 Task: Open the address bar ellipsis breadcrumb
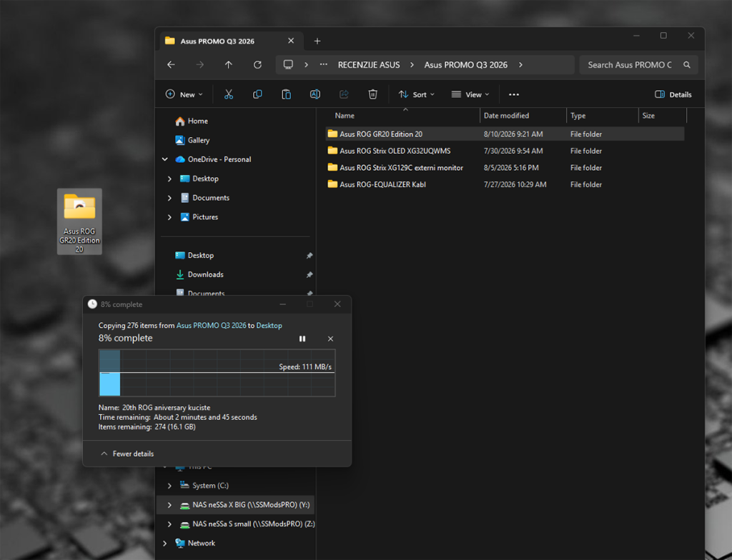click(x=324, y=64)
